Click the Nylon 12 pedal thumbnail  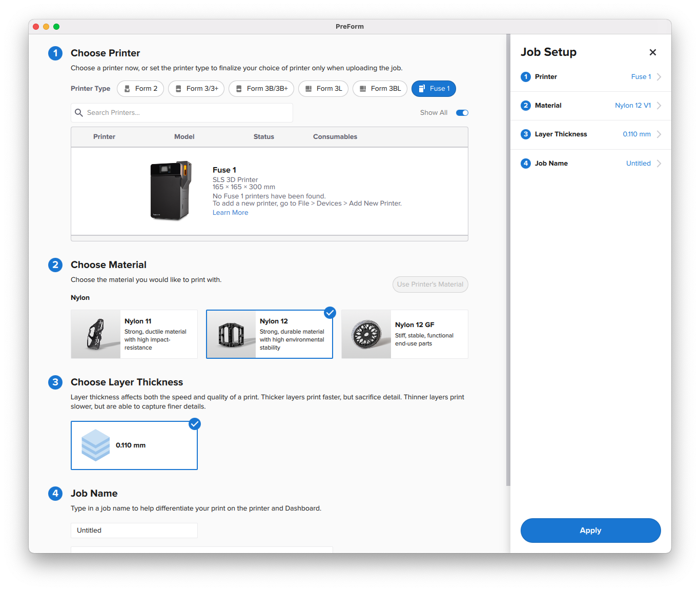[x=231, y=334]
